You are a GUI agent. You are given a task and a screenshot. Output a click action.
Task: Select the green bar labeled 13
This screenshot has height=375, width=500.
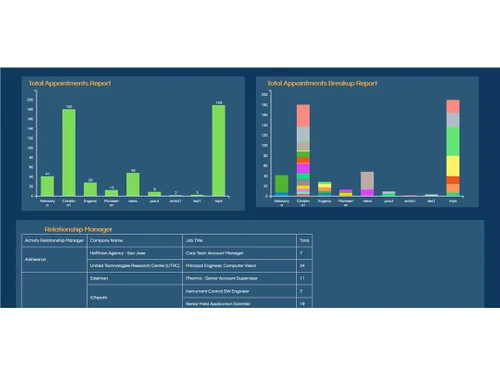point(112,193)
